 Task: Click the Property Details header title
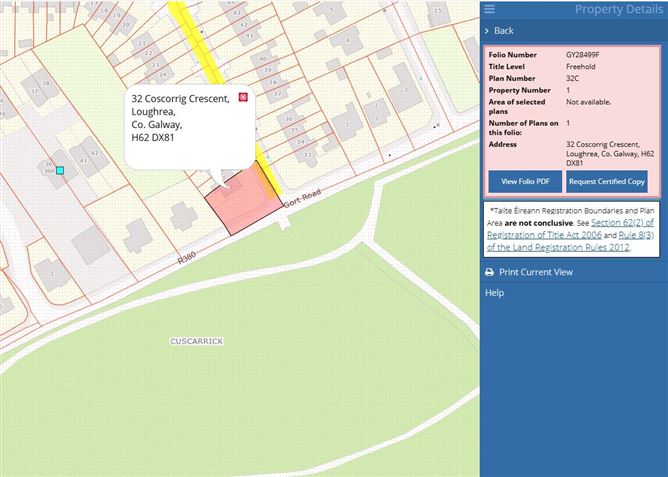pyautogui.click(x=618, y=9)
